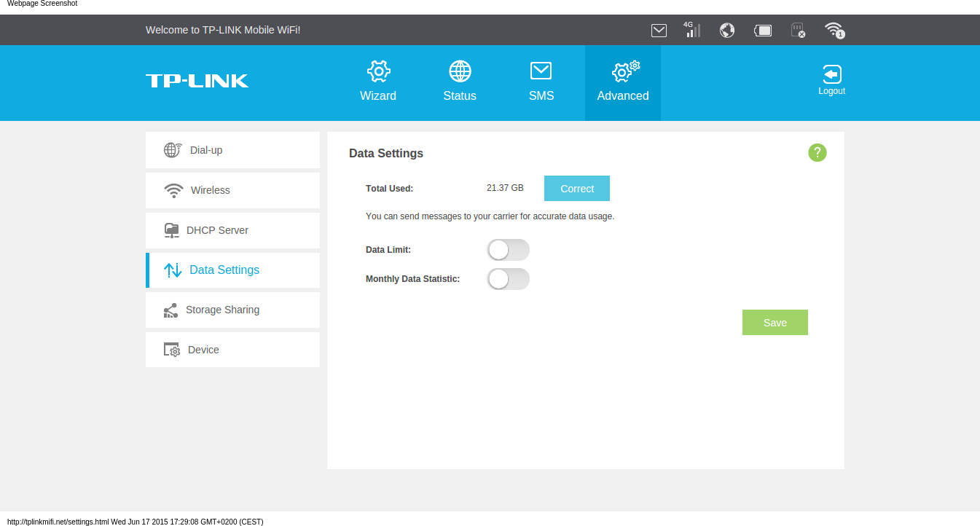The image size is (980, 526).
Task: Click the globe internet status icon
Action: click(726, 30)
